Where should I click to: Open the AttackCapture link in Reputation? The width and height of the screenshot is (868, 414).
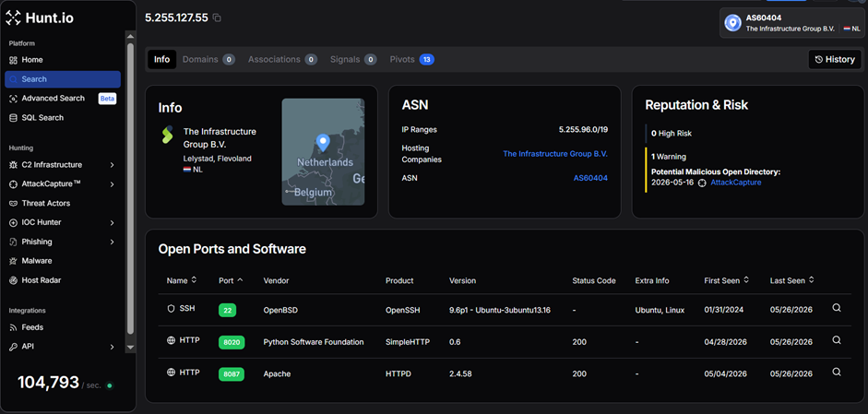point(736,183)
